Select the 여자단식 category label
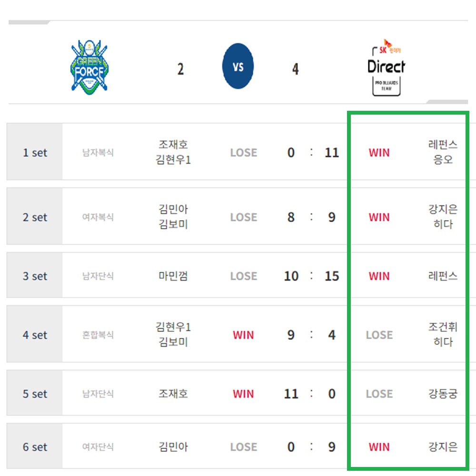The height and width of the screenshot is (476, 476). [98, 447]
